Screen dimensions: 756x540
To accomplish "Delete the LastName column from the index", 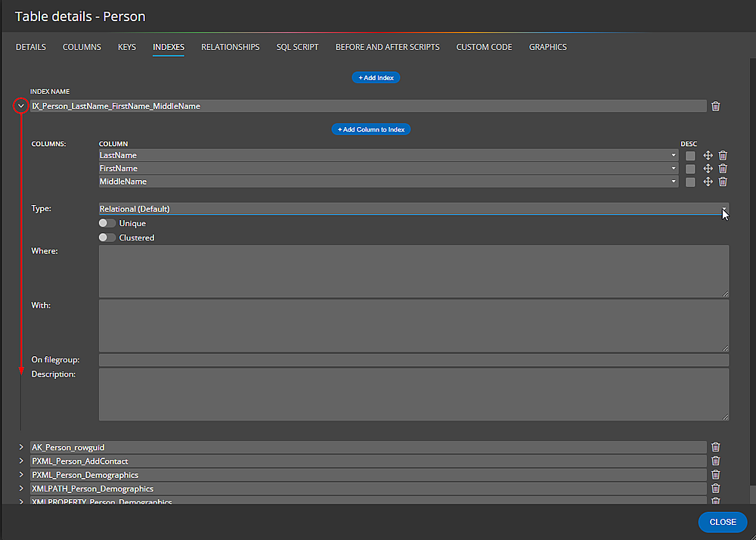I will tap(723, 155).
